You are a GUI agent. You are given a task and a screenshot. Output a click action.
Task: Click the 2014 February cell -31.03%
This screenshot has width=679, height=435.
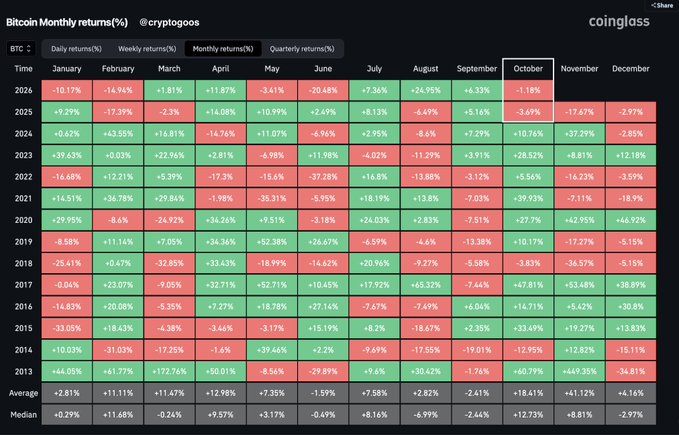(x=118, y=350)
